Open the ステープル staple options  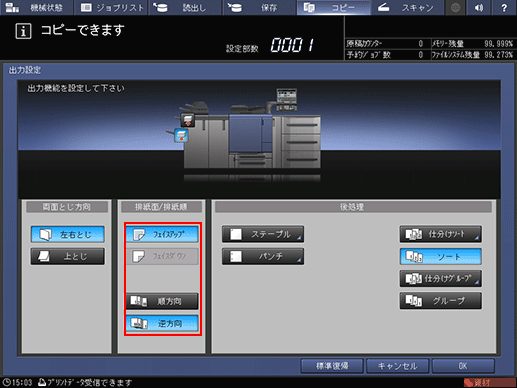coord(263,234)
